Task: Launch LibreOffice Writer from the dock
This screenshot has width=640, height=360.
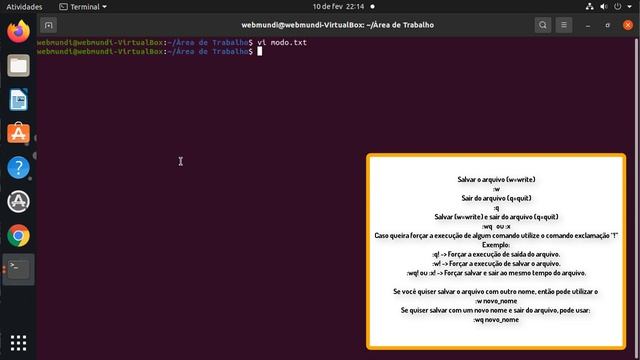Action: coord(18,99)
